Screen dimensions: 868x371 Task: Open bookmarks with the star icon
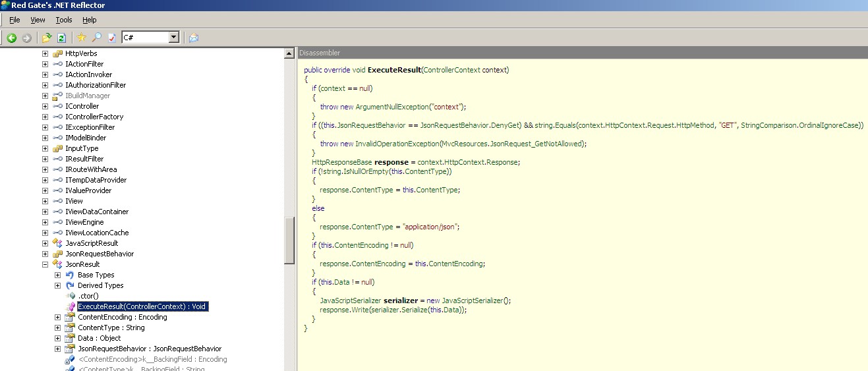[82, 38]
